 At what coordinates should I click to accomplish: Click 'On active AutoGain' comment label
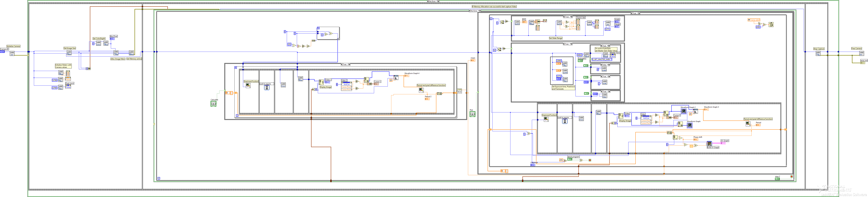[606, 49]
